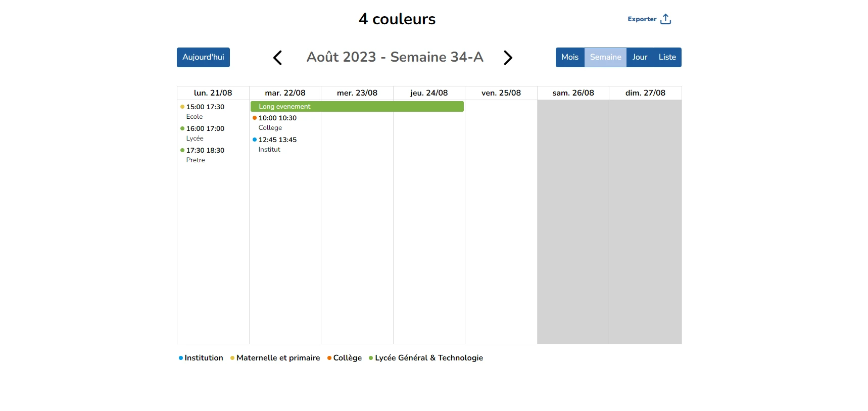Screen dimensions: 868x411
Task: Click the Aujourd'hui button
Action: 203,57
